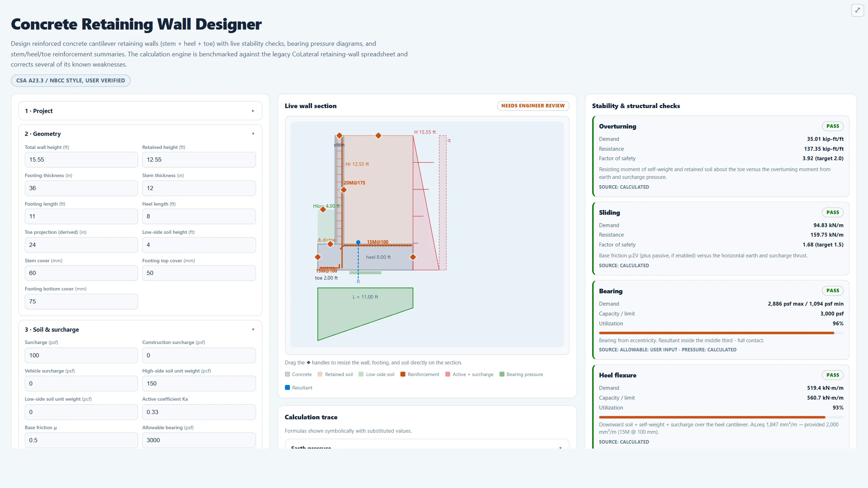Click the Low-side soil height input

point(199,245)
